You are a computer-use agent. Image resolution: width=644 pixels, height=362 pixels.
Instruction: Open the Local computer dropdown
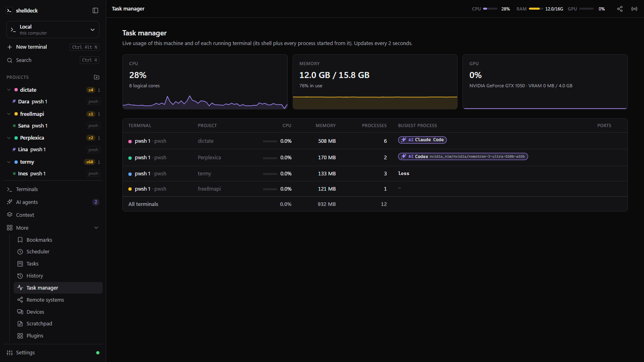[53, 30]
